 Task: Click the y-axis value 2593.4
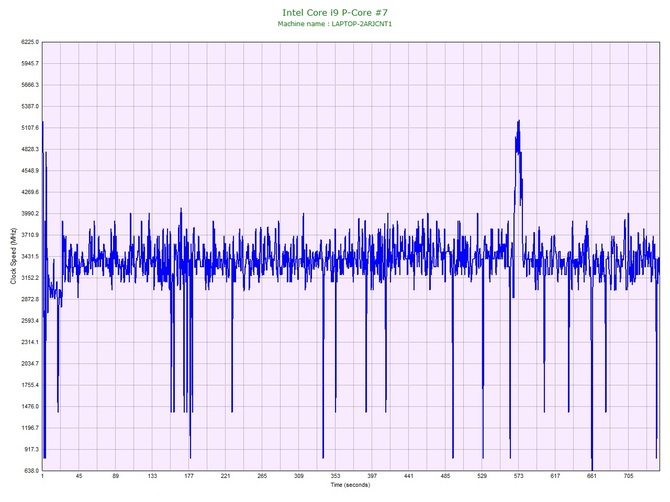pyautogui.click(x=30, y=320)
